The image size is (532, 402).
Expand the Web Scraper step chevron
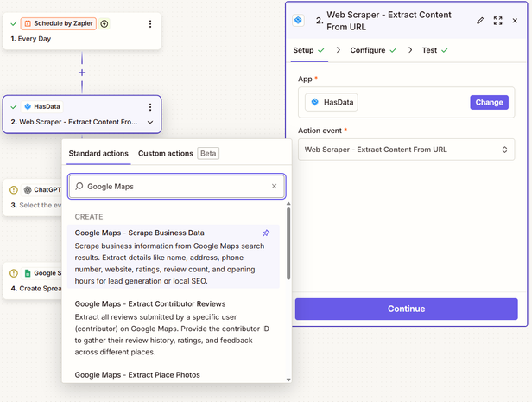(150, 122)
